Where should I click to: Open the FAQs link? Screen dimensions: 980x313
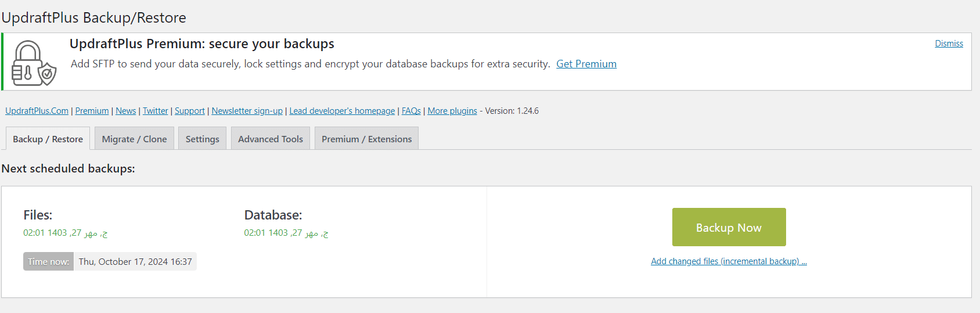tap(411, 111)
